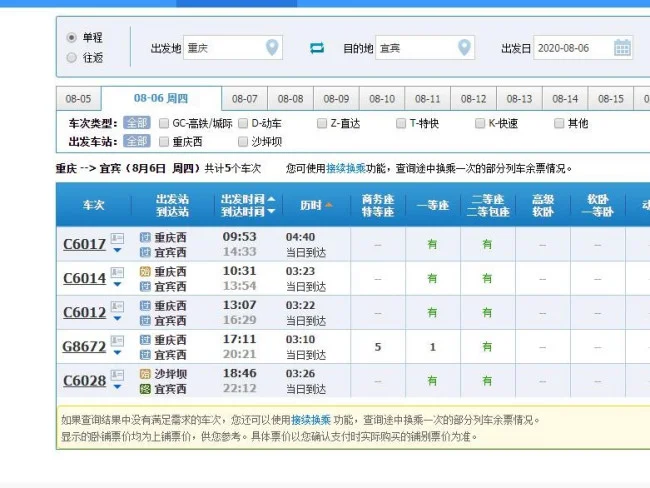Click the ID card icon beside C6017
This screenshot has height=488, width=650.
tap(117, 238)
